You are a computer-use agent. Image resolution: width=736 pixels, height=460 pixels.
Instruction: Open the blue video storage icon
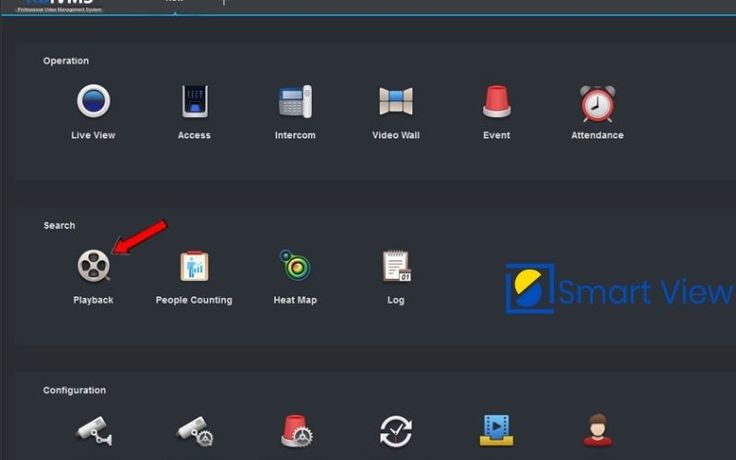496,431
